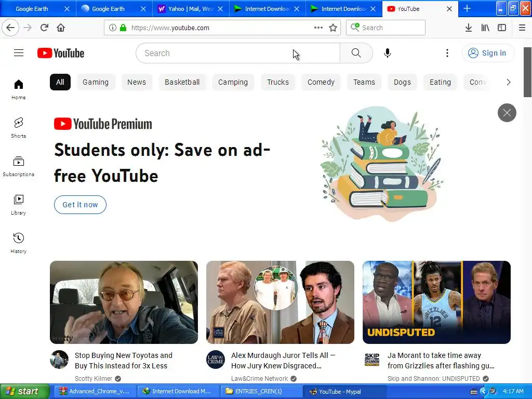Open YouTube settings three-dot menu
Screen dimensions: 532x399
click(447, 53)
